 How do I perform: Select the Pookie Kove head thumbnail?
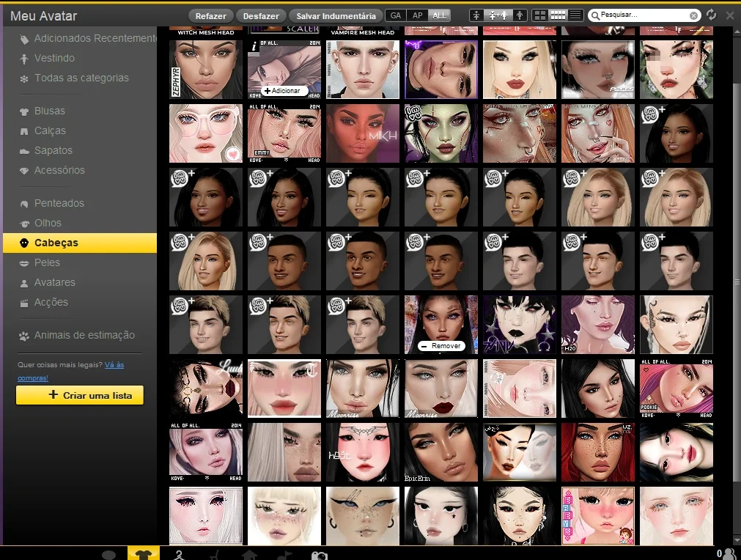coord(677,388)
